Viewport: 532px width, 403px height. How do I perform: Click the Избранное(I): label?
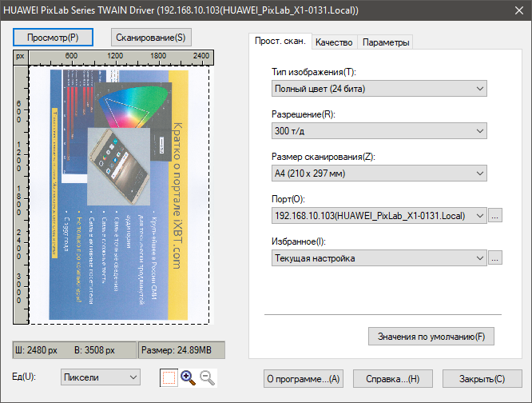click(299, 241)
